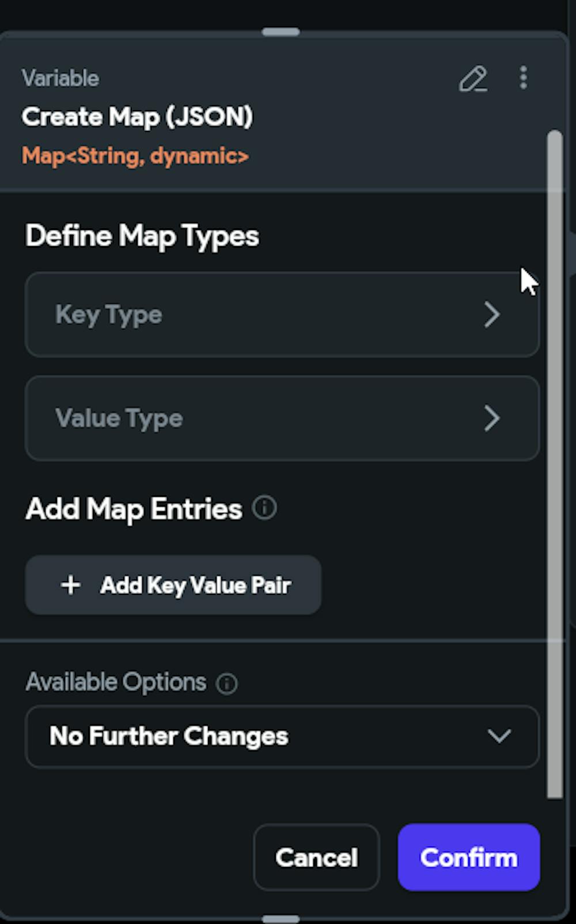This screenshot has height=924, width=576.
Task: Click the Key Type right arrow
Action: click(x=491, y=315)
